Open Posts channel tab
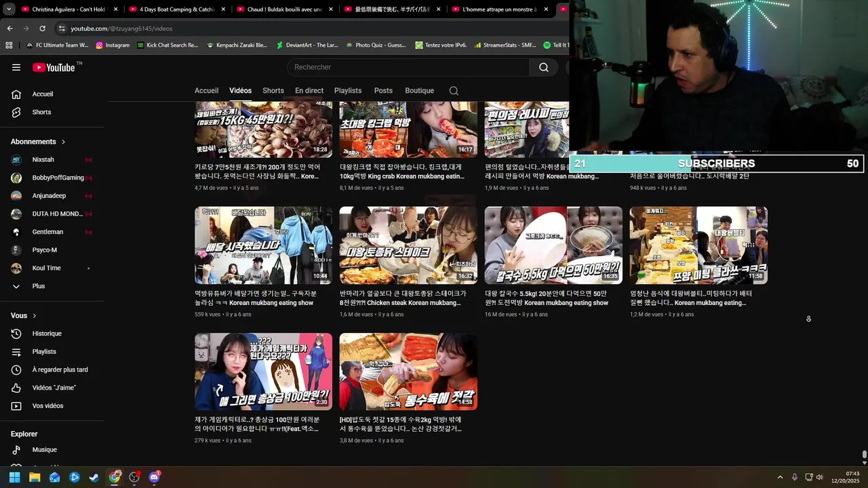Image resolution: width=868 pixels, height=488 pixels. [383, 91]
